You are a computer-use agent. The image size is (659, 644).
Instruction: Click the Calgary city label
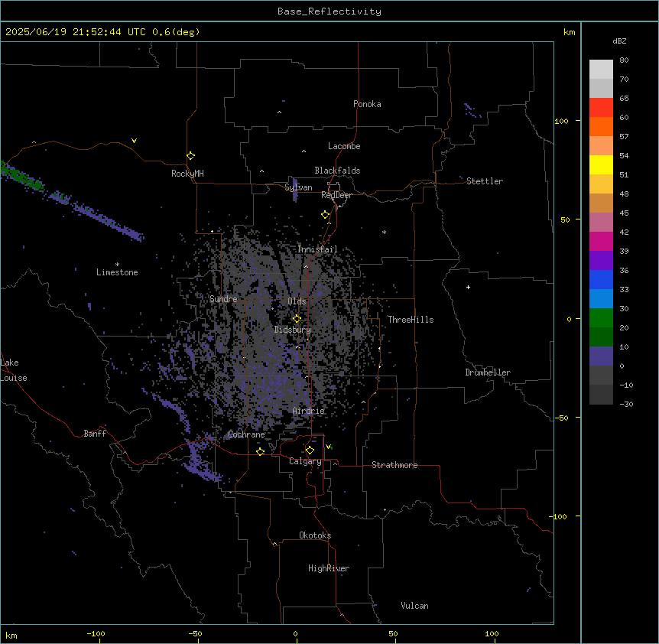[x=305, y=461]
